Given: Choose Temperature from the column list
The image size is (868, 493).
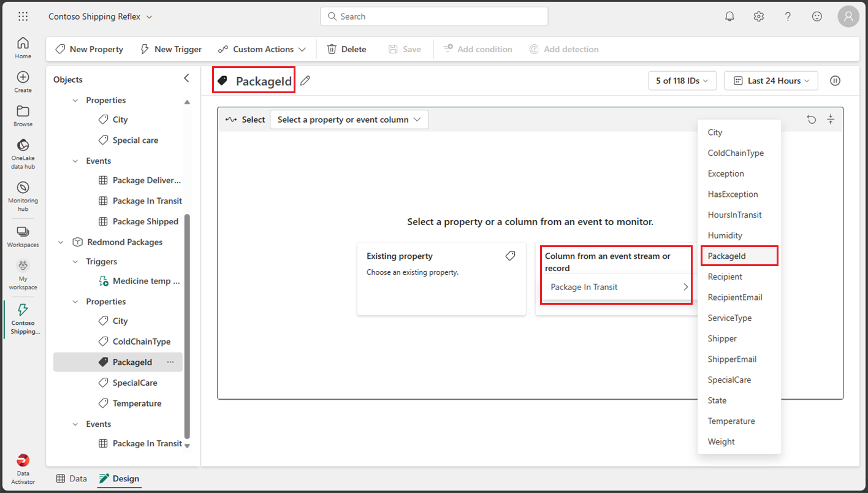Looking at the screenshot, I should (x=739, y=421).
